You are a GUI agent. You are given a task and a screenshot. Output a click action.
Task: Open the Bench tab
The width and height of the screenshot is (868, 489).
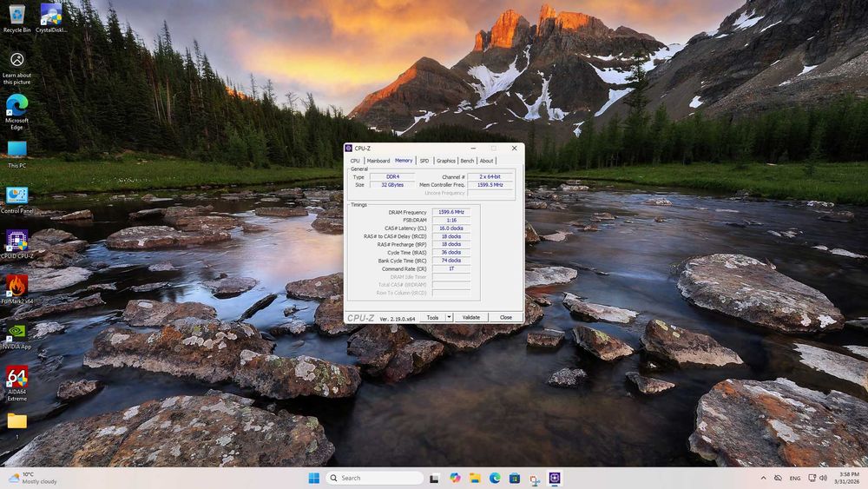467,161
